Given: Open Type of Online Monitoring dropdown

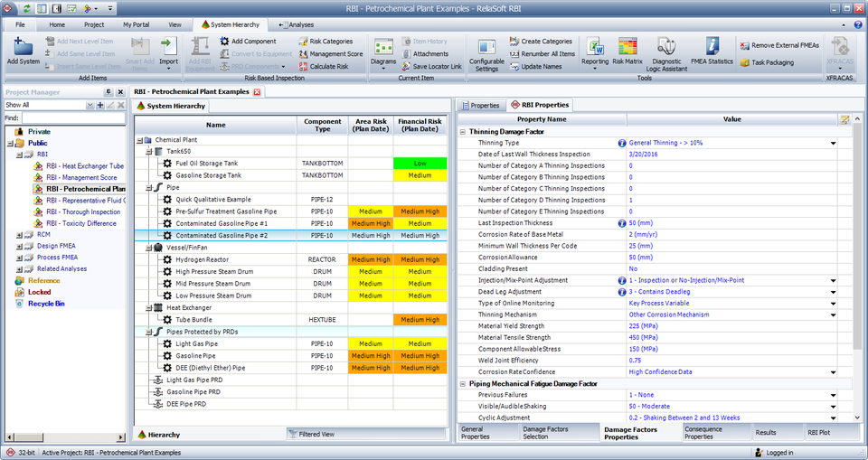Looking at the screenshot, I should click(833, 304).
